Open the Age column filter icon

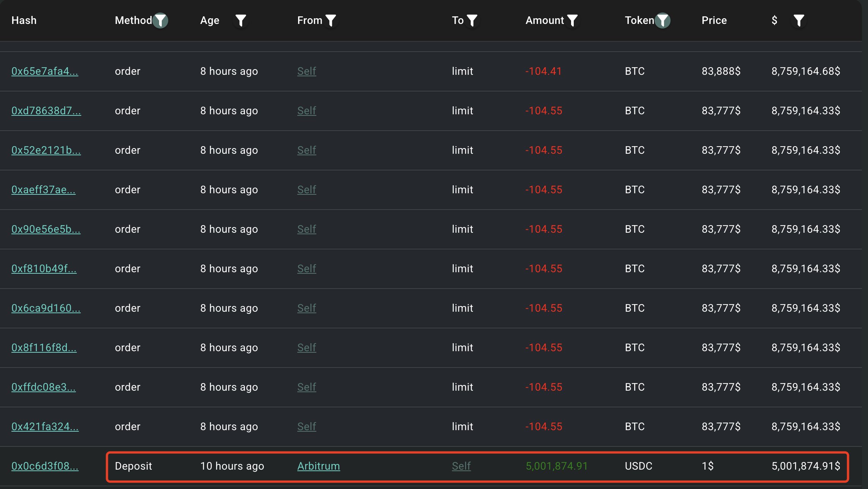[241, 21]
